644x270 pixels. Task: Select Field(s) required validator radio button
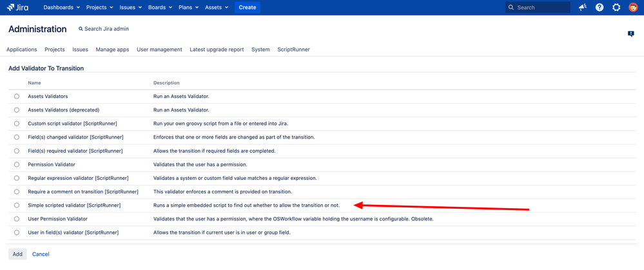(16, 151)
